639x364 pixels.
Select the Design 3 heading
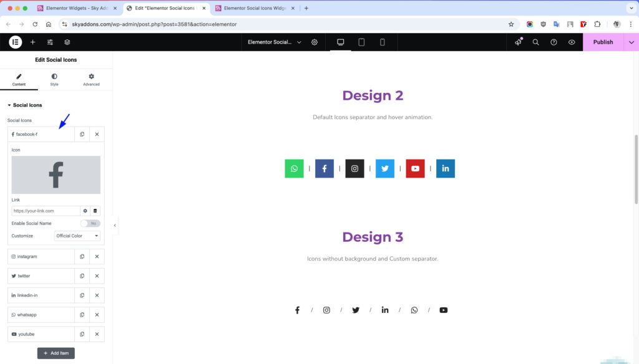tap(373, 237)
